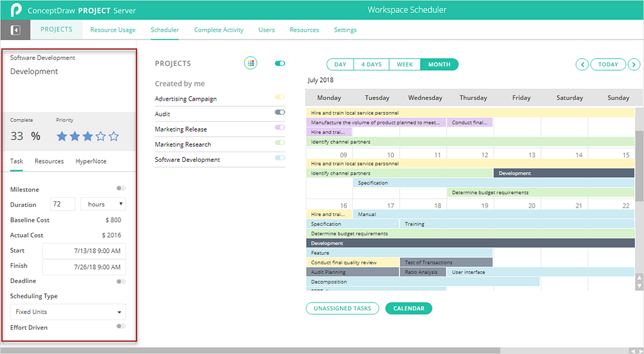644x354 pixels.
Task: Switch calendar to Week view
Action: (x=404, y=64)
